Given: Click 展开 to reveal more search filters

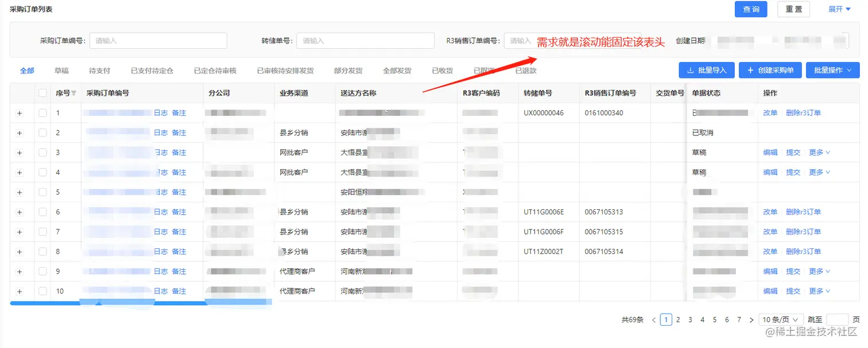Looking at the screenshot, I should coord(838,9).
